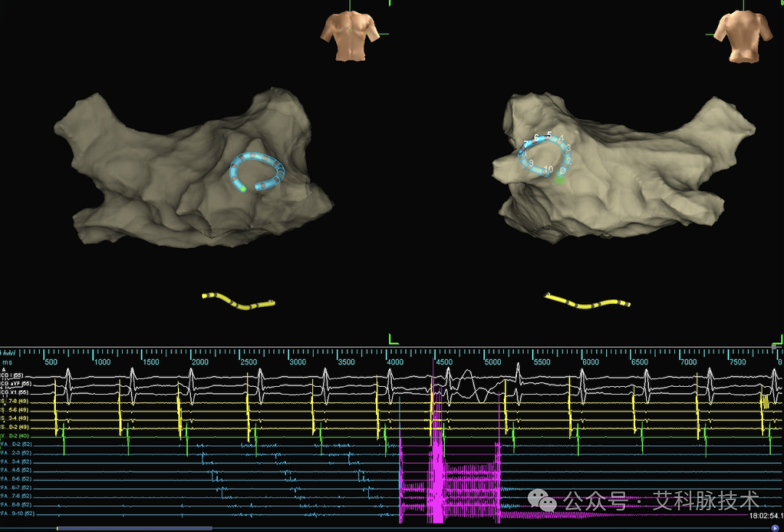Select the CS D-2 (49) channel label

[15, 427]
